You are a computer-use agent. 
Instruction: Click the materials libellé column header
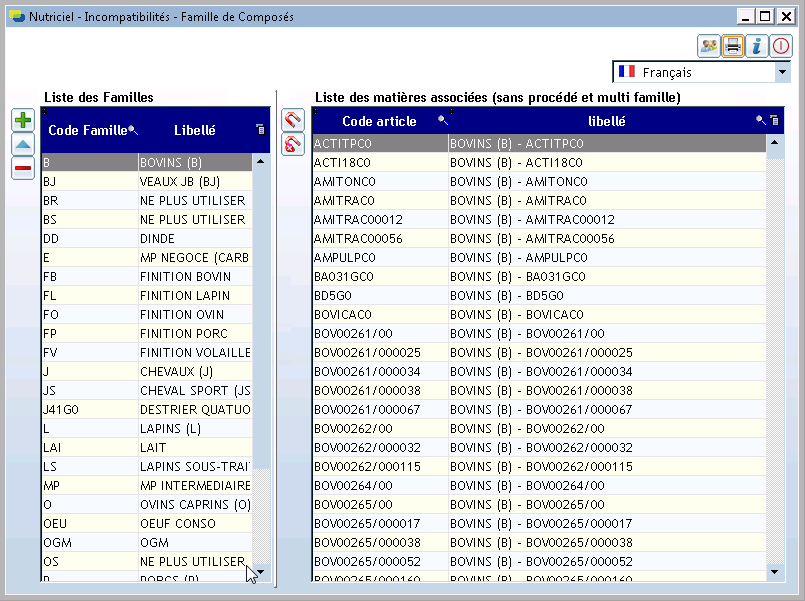[x=607, y=121]
